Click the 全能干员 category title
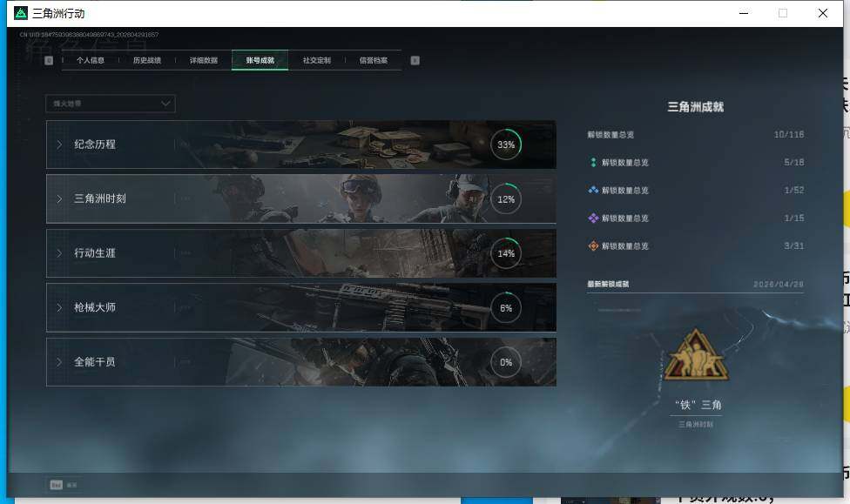850x504 pixels. pos(95,362)
